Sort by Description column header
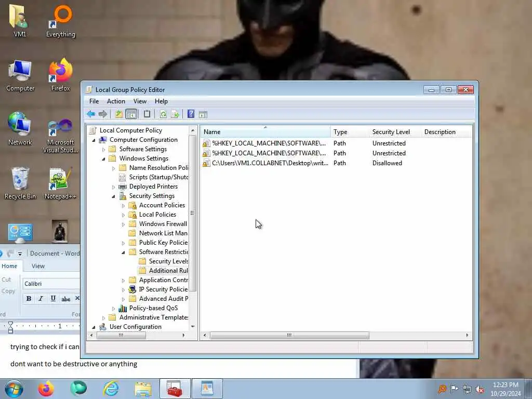This screenshot has width=532, height=399. click(446, 131)
